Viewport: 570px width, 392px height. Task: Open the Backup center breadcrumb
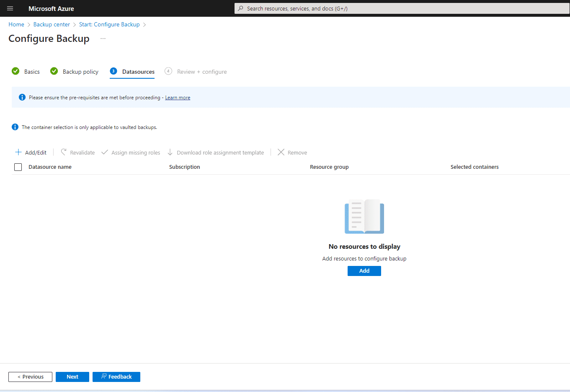[x=52, y=24]
